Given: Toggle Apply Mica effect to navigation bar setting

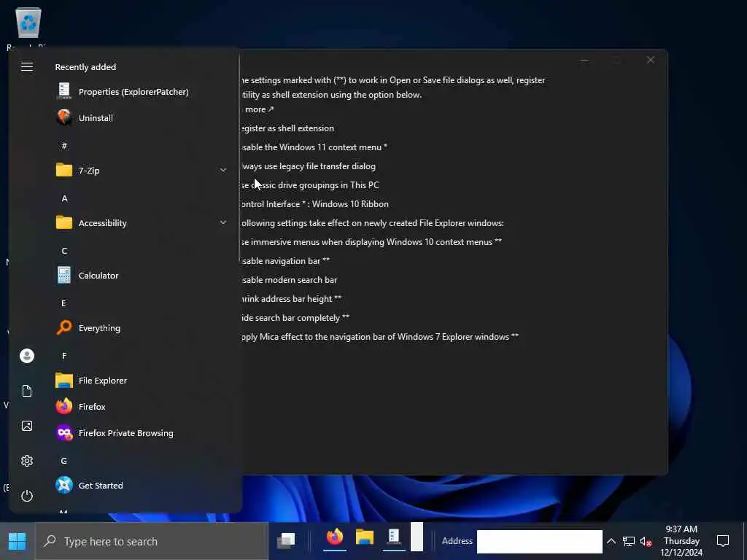Looking at the screenshot, I should click(x=380, y=337).
